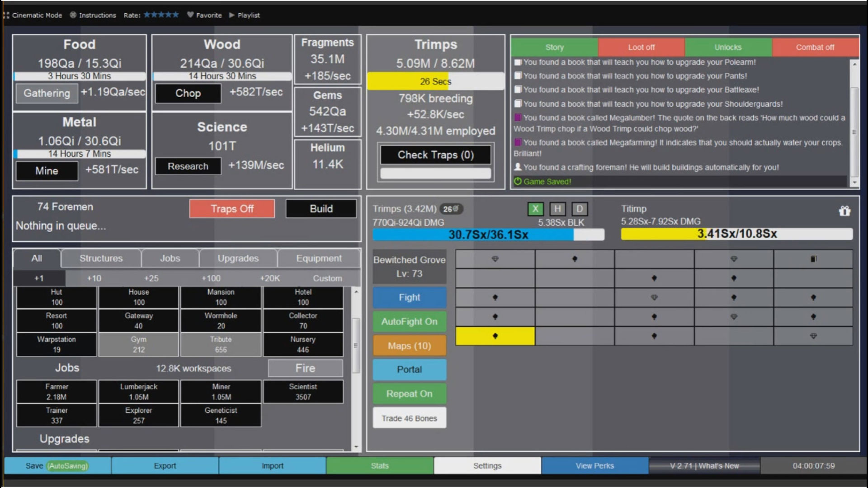Click the 26 Secs breeding progress bar

pyautogui.click(x=435, y=81)
